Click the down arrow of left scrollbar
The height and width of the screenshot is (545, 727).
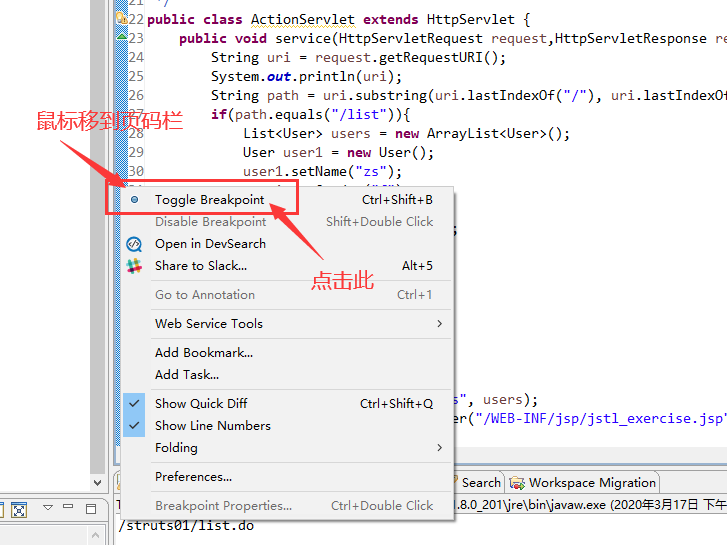97,482
